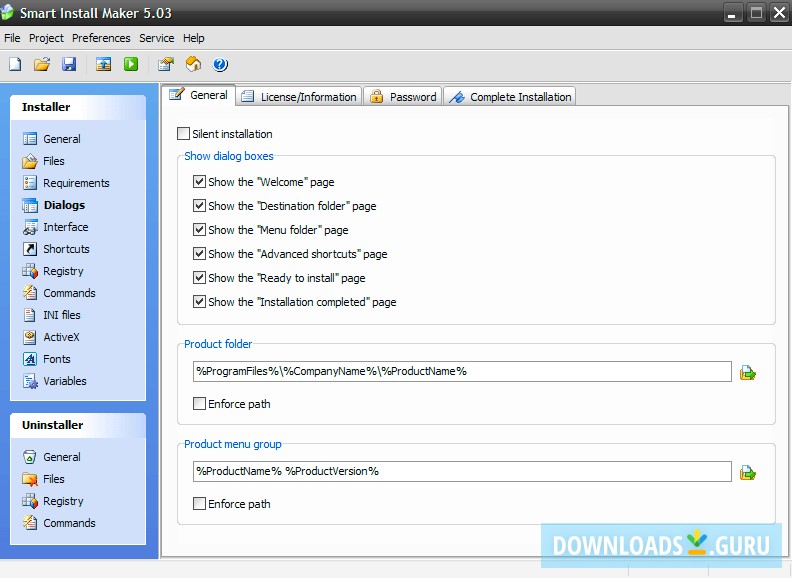Open the Interface section

point(55,227)
